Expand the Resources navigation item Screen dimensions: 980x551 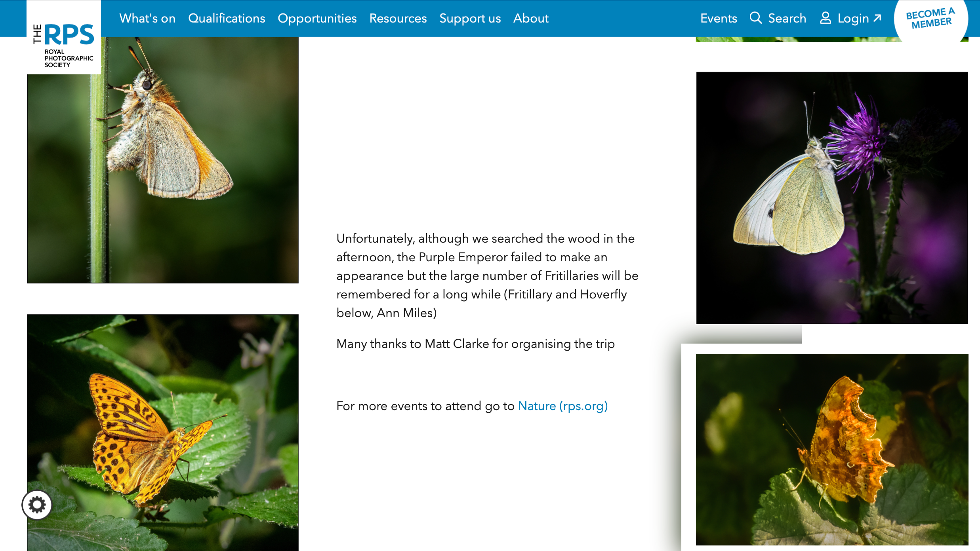(x=398, y=18)
